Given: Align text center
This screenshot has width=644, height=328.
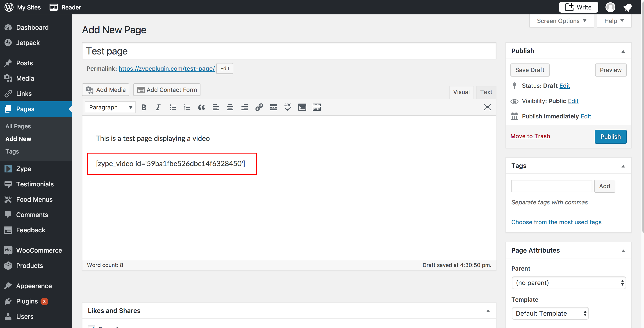Looking at the screenshot, I should 230,107.
